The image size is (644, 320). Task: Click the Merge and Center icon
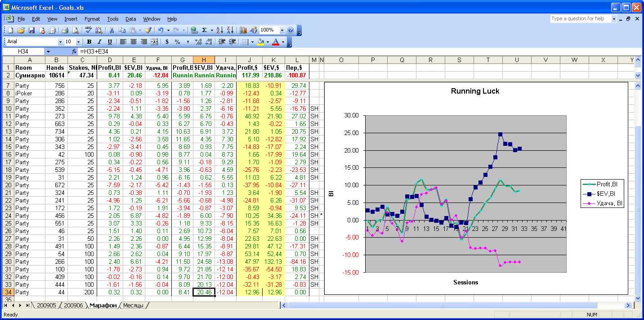coord(154,42)
